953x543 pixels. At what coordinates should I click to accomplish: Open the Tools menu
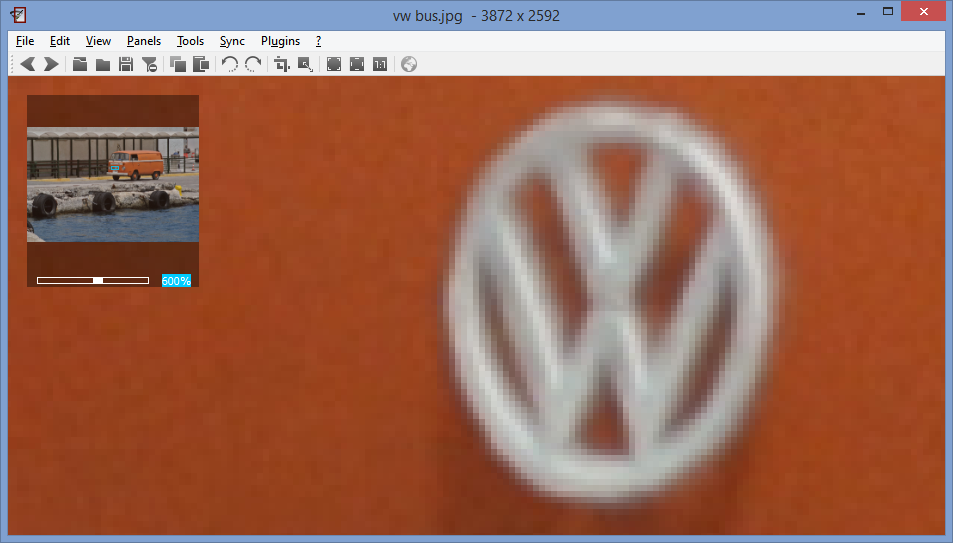click(x=190, y=41)
